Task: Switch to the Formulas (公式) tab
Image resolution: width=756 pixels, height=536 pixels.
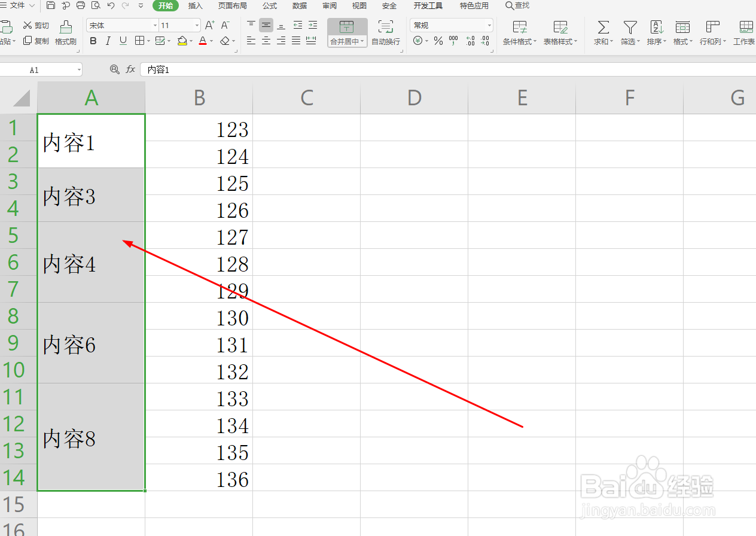Action: (x=270, y=5)
